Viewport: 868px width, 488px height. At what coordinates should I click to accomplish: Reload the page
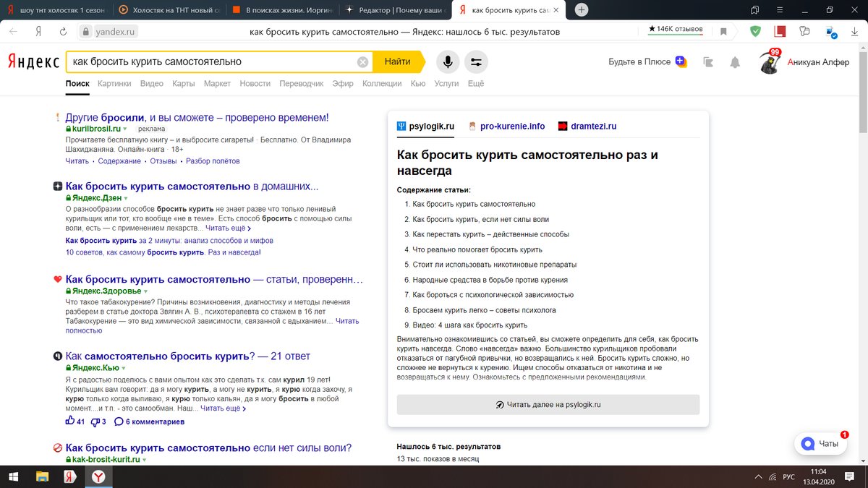(63, 32)
